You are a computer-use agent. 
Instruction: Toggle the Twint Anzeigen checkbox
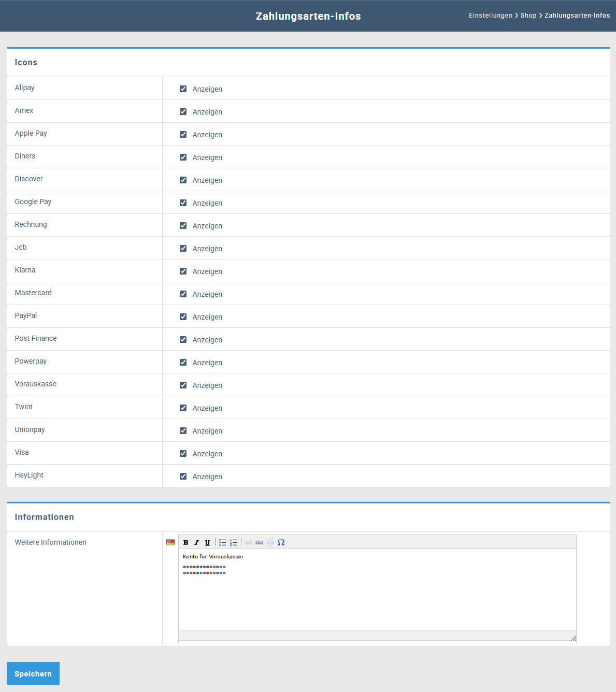[x=183, y=408]
